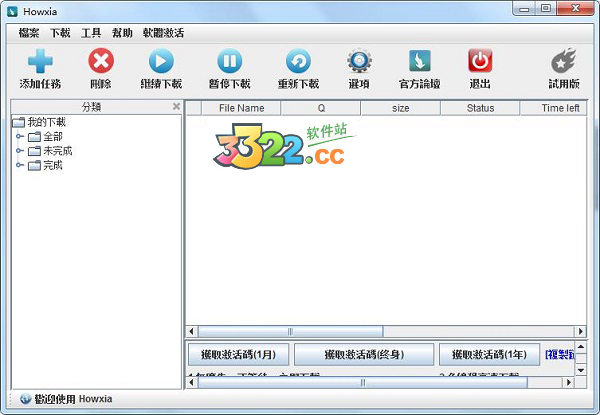Click 獲取激活碼(1月) button
This screenshot has height=415, width=600.
238,355
